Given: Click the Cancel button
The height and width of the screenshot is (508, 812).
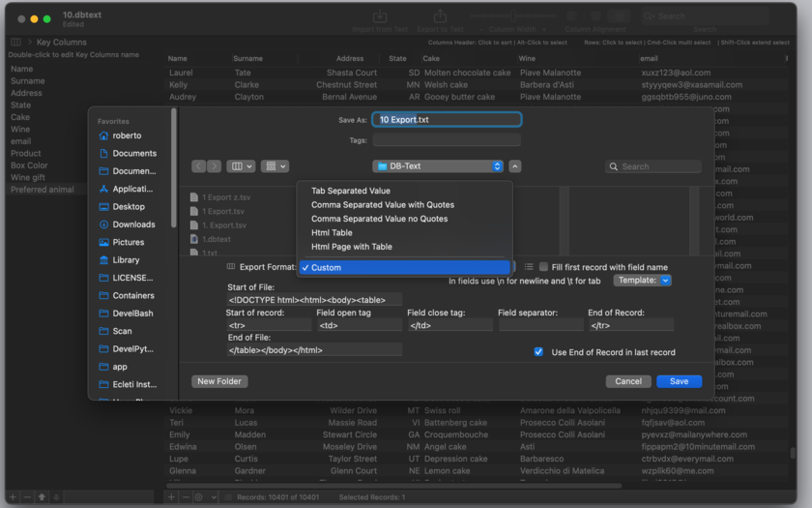Looking at the screenshot, I should click(x=628, y=381).
